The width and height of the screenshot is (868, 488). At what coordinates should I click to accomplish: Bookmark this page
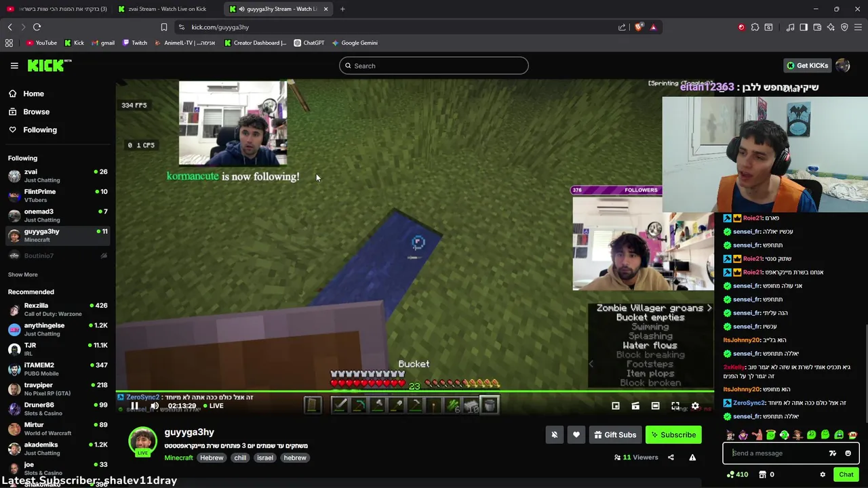tap(163, 27)
